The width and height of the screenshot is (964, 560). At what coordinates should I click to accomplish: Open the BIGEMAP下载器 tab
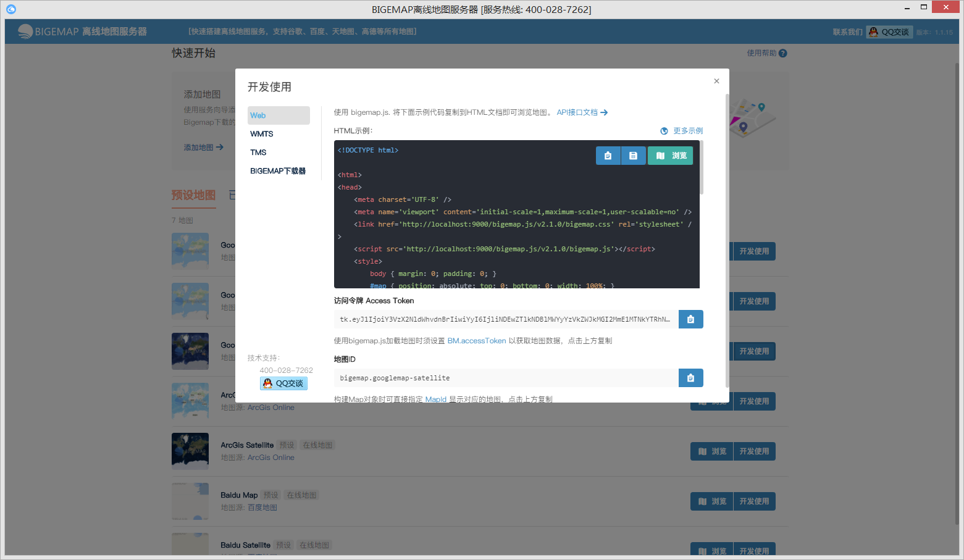(x=279, y=171)
